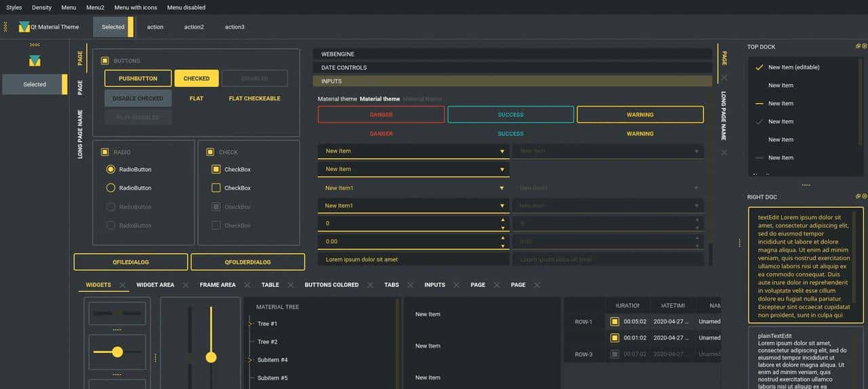Close the Table tab with its X
Image resolution: width=868 pixels, height=389 pixels.
pyautogui.click(x=290, y=285)
